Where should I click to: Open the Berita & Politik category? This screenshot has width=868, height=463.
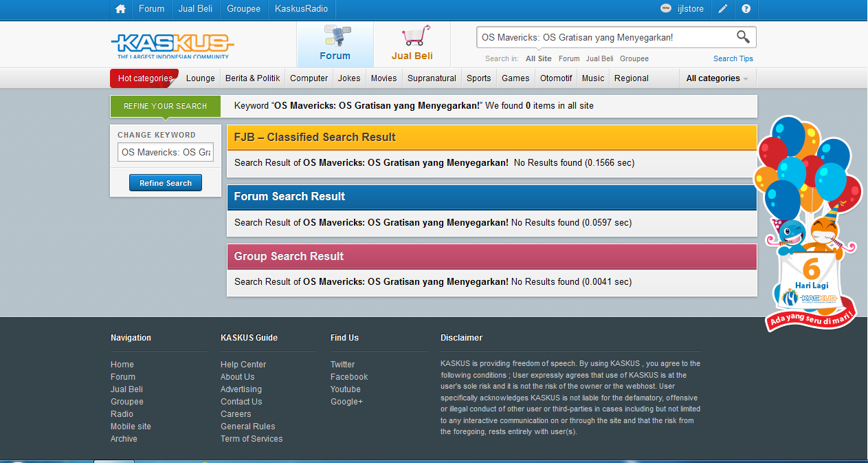(252, 78)
